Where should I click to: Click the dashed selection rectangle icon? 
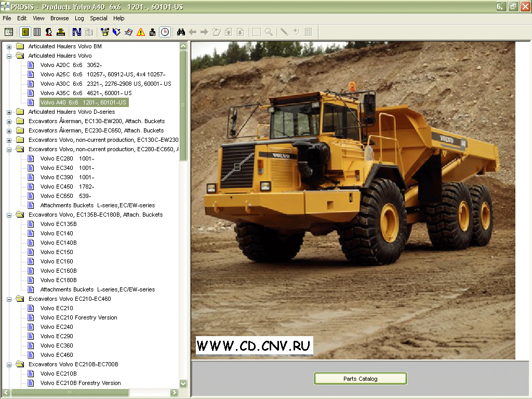(x=257, y=32)
